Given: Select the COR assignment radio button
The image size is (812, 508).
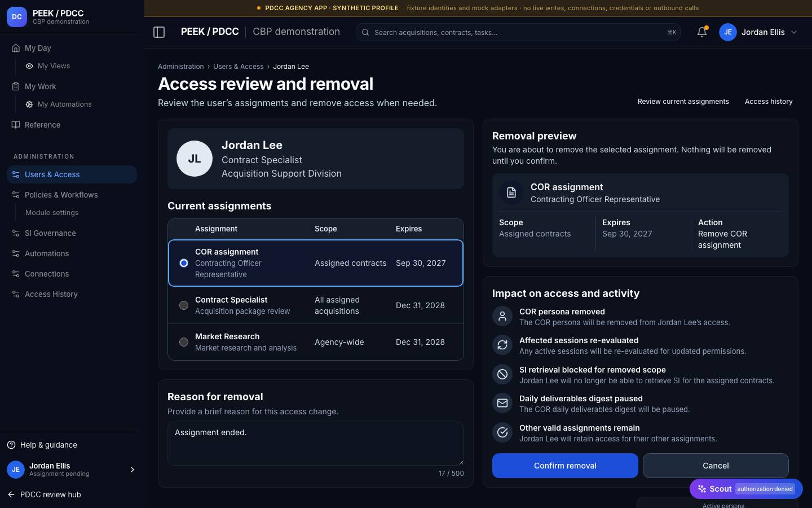Looking at the screenshot, I should point(184,263).
